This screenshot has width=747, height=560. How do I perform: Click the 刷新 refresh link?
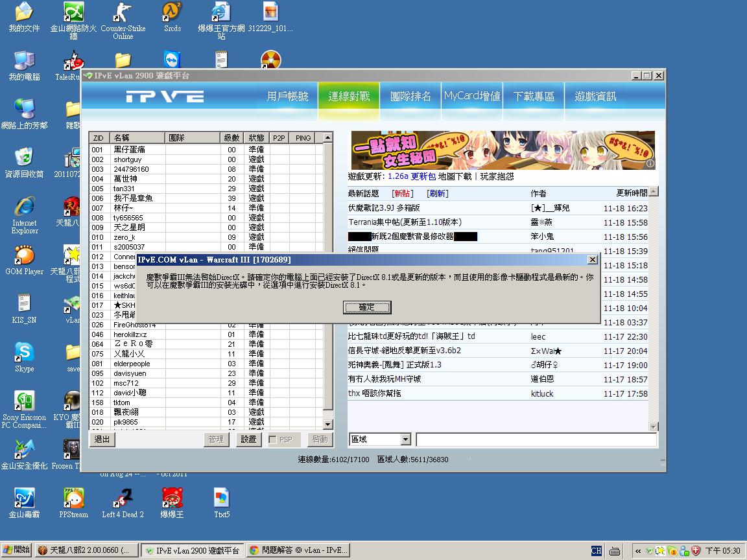click(x=437, y=194)
